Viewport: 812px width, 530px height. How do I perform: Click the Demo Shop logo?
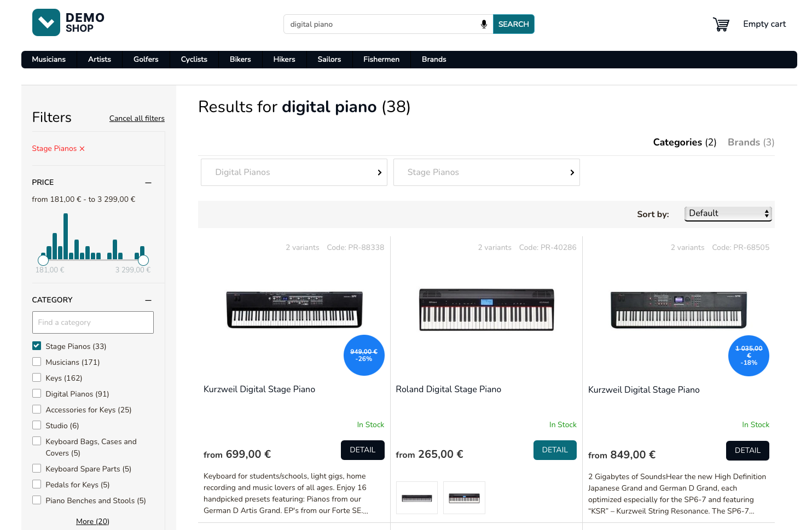pyautogui.click(x=68, y=22)
